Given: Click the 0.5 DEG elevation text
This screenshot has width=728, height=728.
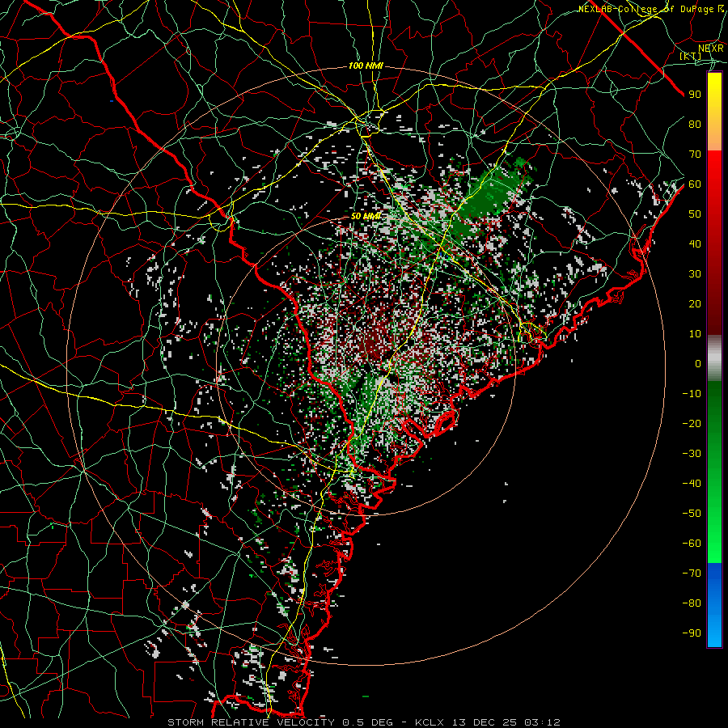Looking at the screenshot, I should pyautogui.click(x=368, y=722).
